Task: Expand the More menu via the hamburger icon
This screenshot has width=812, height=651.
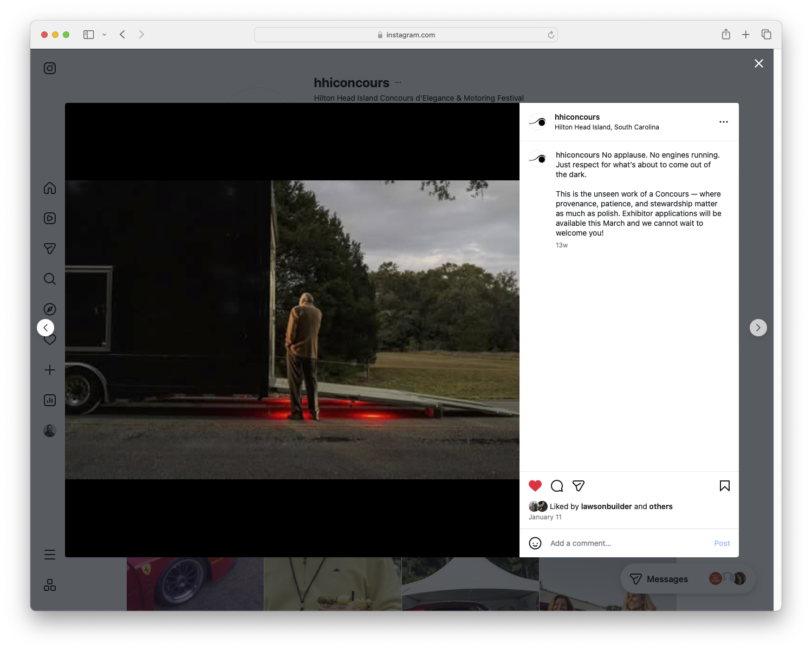Action: point(49,555)
